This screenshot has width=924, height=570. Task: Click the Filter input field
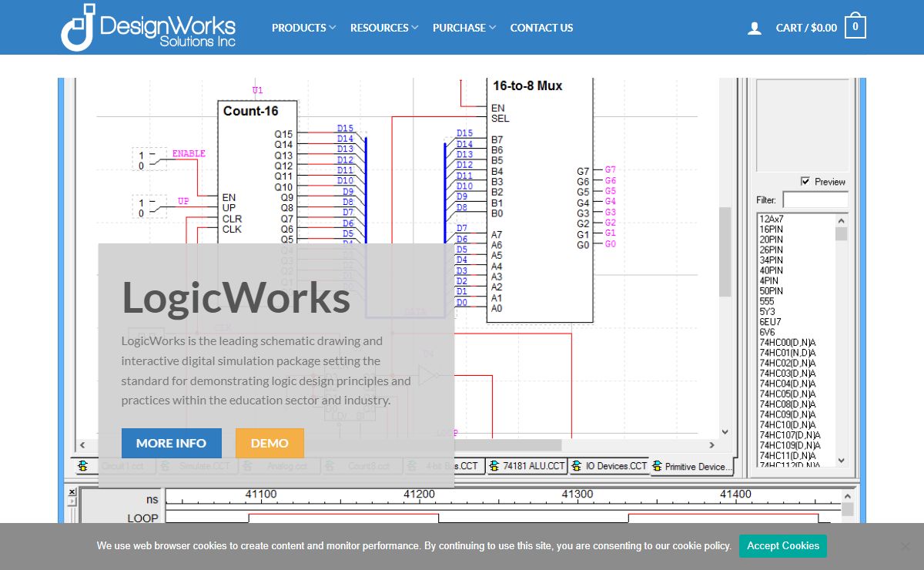pyautogui.click(x=815, y=199)
